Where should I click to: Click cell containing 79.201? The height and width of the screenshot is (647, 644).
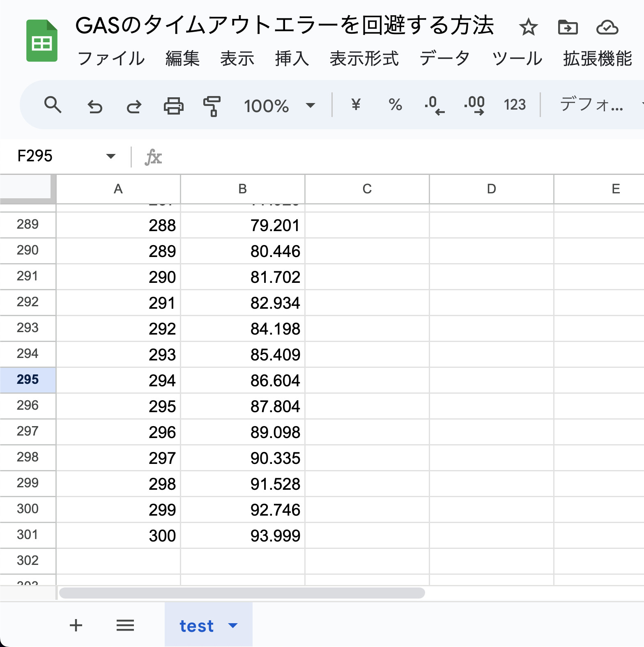[243, 225]
